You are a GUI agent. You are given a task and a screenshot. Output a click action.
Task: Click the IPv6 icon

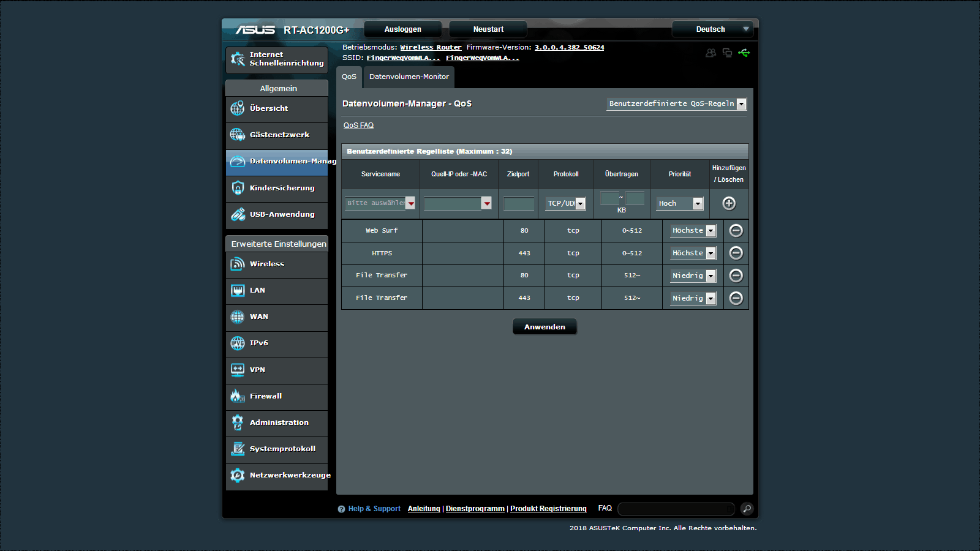tap(238, 343)
